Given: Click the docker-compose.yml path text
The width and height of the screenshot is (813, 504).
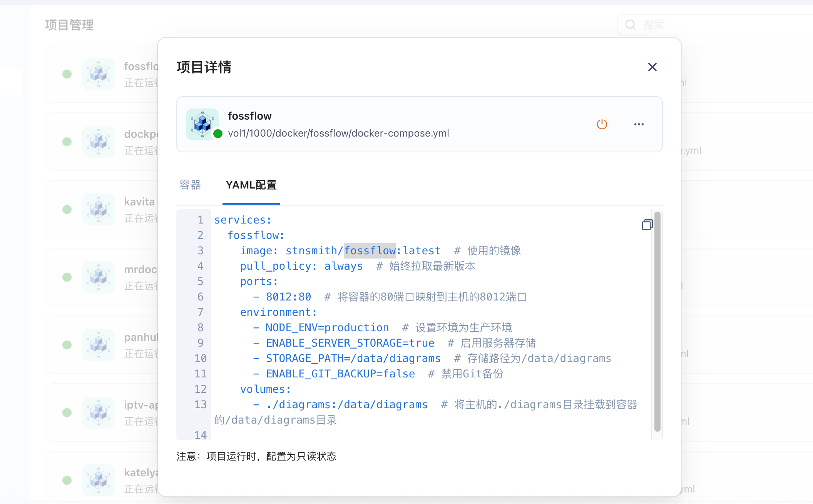Looking at the screenshot, I should coord(338,133).
